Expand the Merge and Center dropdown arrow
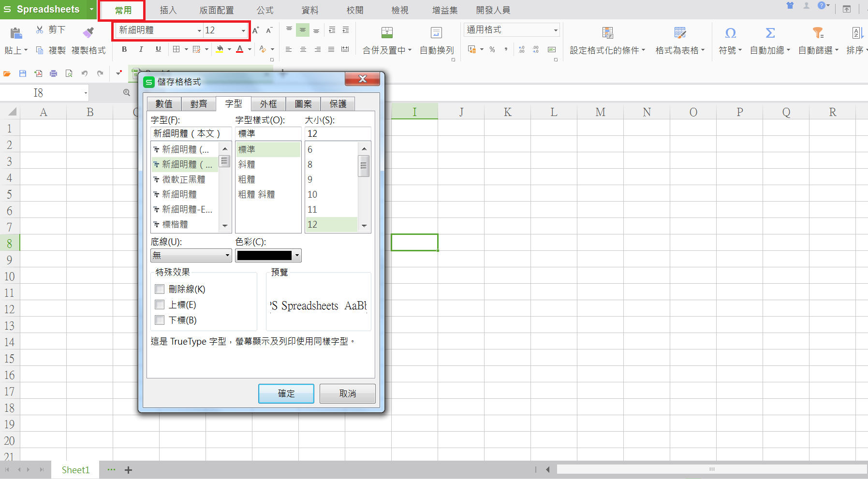Image resolution: width=868 pixels, height=479 pixels. 410,50
